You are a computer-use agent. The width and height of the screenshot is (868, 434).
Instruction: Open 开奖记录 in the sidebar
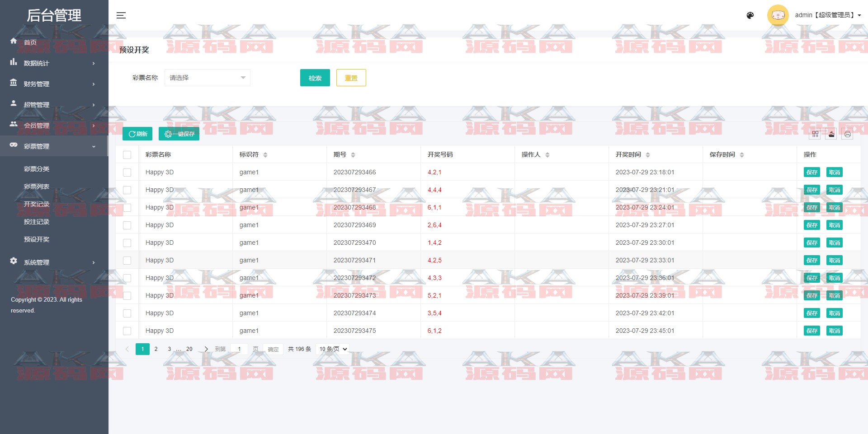tap(37, 204)
